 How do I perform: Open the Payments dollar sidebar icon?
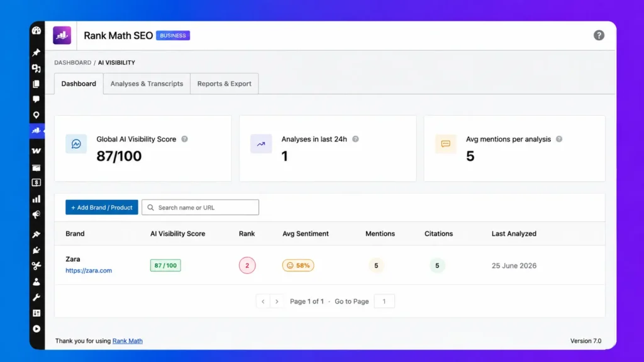(36, 183)
